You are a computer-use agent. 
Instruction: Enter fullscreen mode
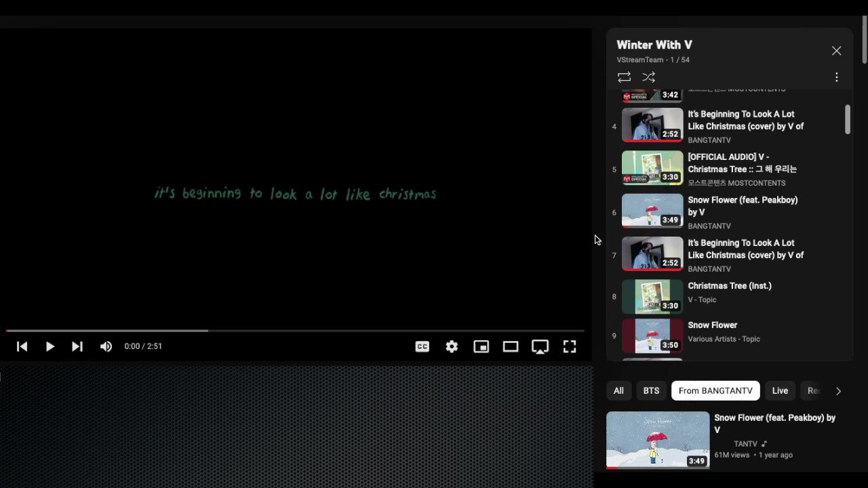coord(570,346)
